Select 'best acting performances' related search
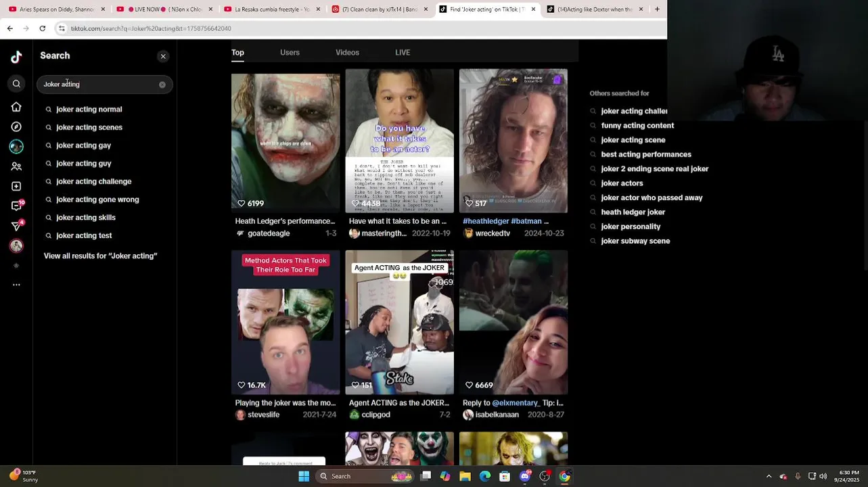The height and width of the screenshot is (487, 868). coord(646,155)
